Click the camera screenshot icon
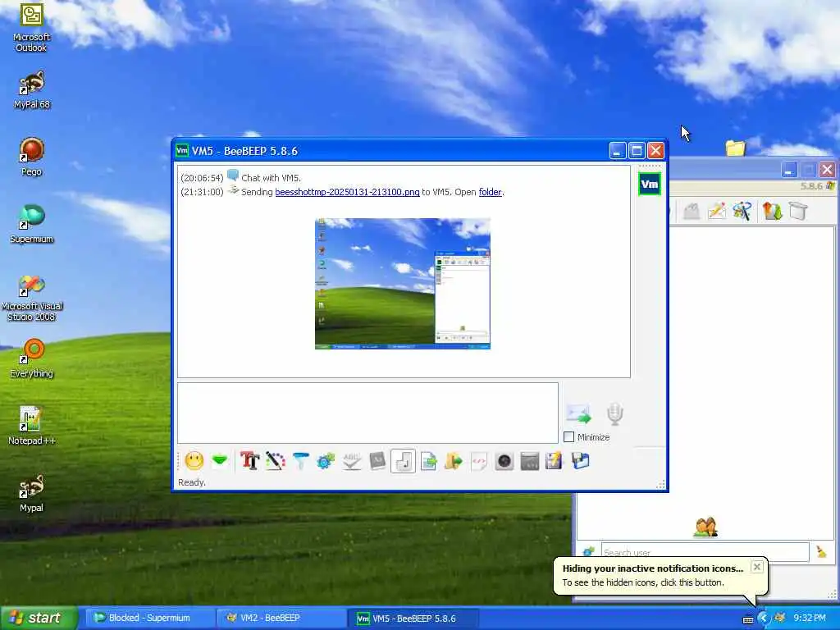The height and width of the screenshot is (630, 840). click(504, 461)
